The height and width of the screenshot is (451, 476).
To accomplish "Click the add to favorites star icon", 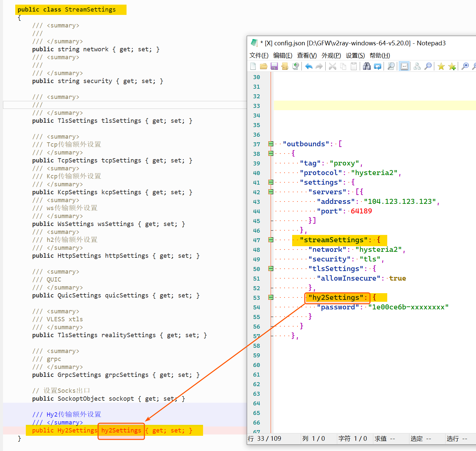I will (x=452, y=67).
